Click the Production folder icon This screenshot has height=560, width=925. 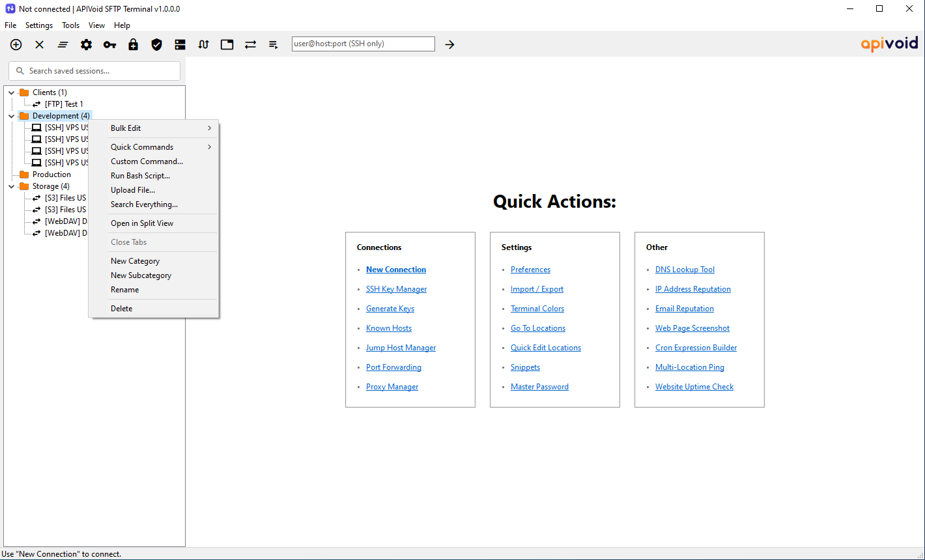click(24, 175)
